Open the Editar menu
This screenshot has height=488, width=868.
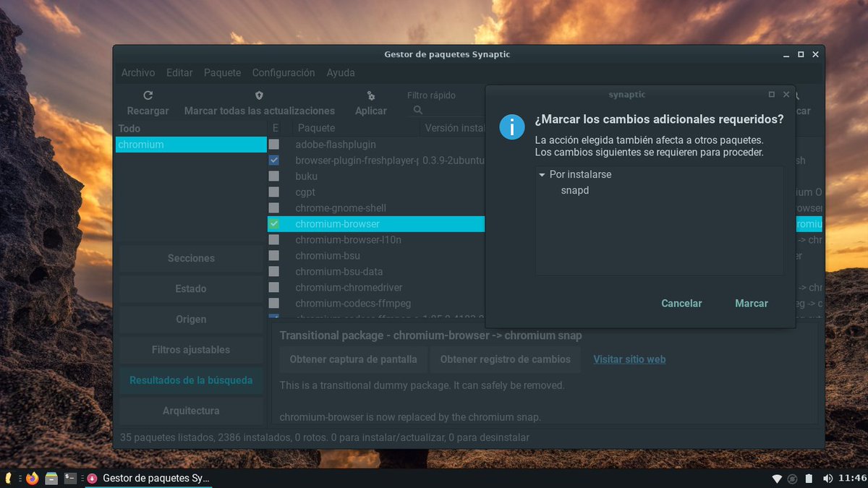tap(179, 73)
